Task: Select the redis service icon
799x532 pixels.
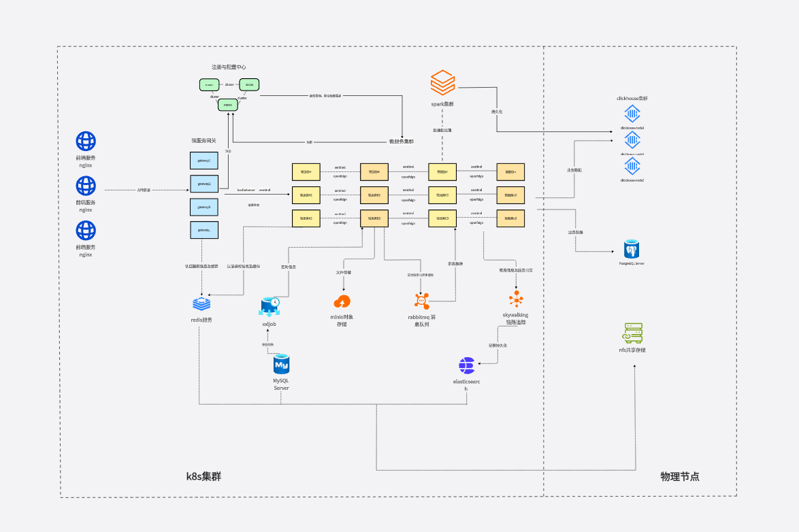Action: tap(201, 303)
